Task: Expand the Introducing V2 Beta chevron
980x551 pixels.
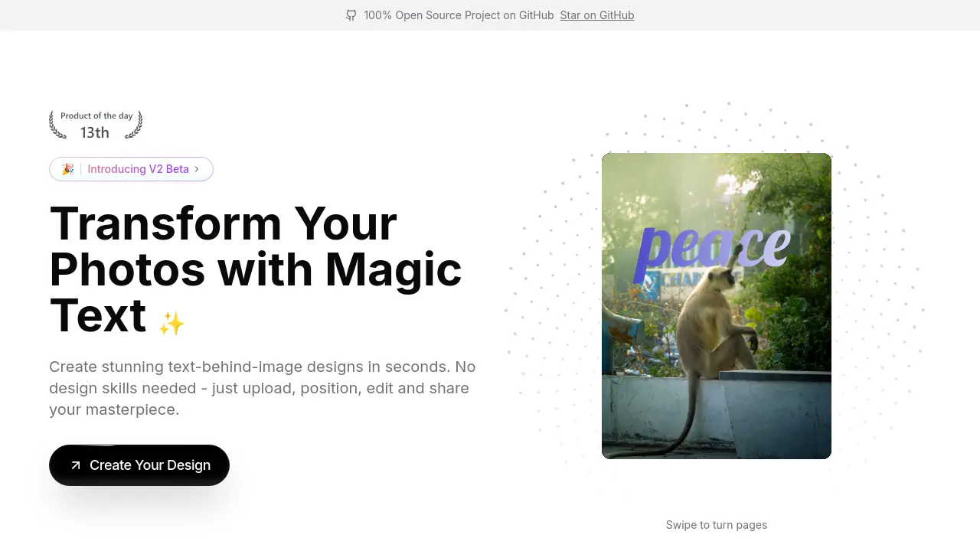Action: coord(197,169)
